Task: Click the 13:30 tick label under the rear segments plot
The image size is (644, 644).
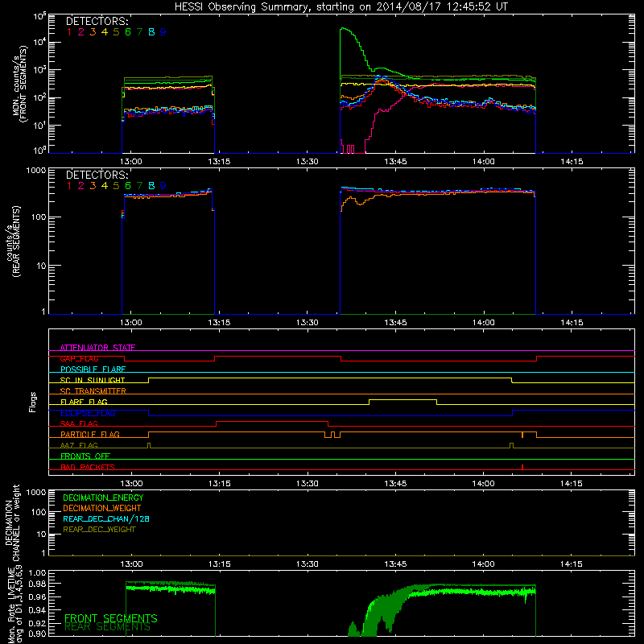Action: pyautogui.click(x=308, y=323)
